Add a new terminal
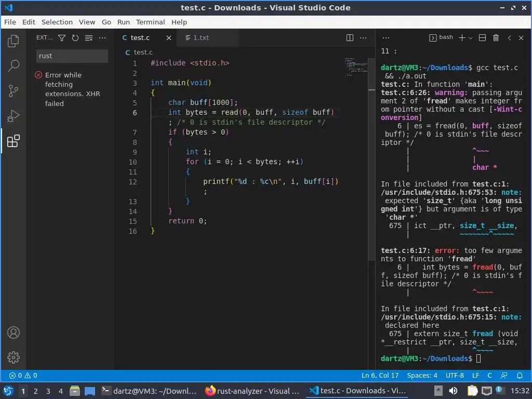This screenshot has height=399, width=532. coord(462,37)
